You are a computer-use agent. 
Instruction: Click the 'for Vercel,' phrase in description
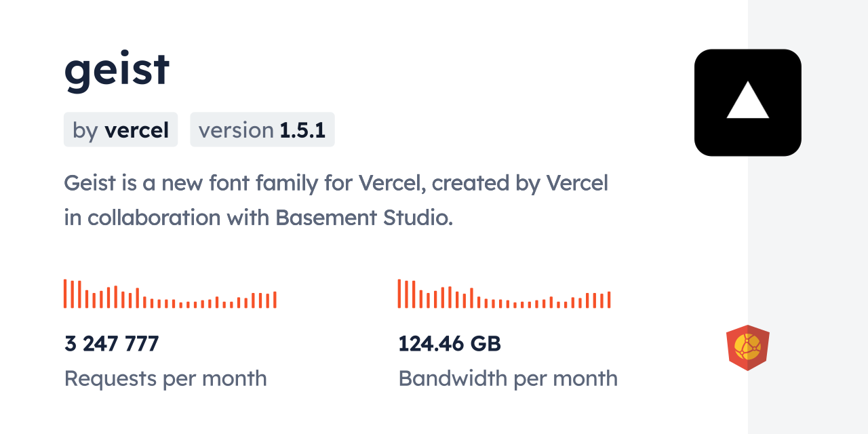pyautogui.click(x=390, y=183)
